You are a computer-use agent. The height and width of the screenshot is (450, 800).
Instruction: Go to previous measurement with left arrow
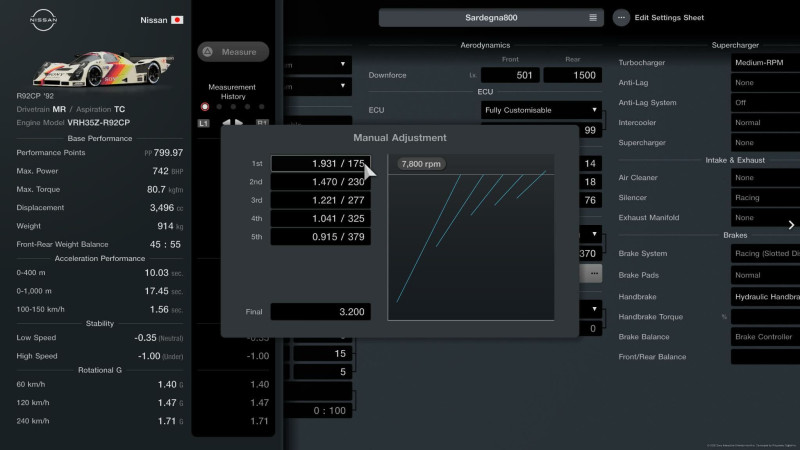pos(226,123)
